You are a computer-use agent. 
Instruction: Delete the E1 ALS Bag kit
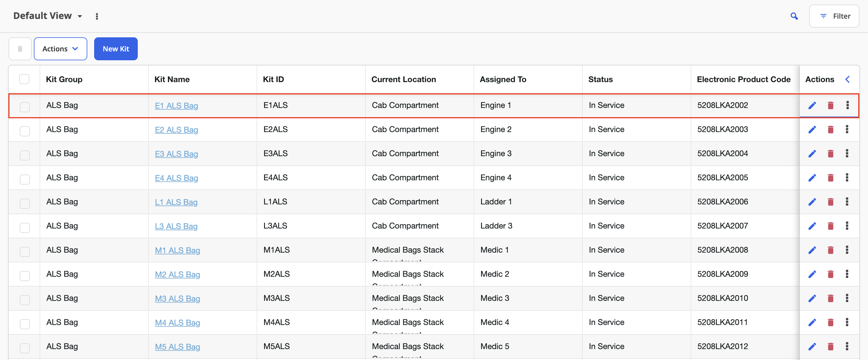830,106
